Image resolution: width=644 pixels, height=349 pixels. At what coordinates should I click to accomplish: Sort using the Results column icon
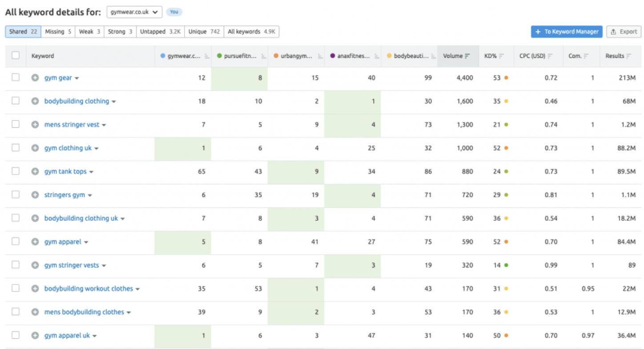[x=628, y=56]
